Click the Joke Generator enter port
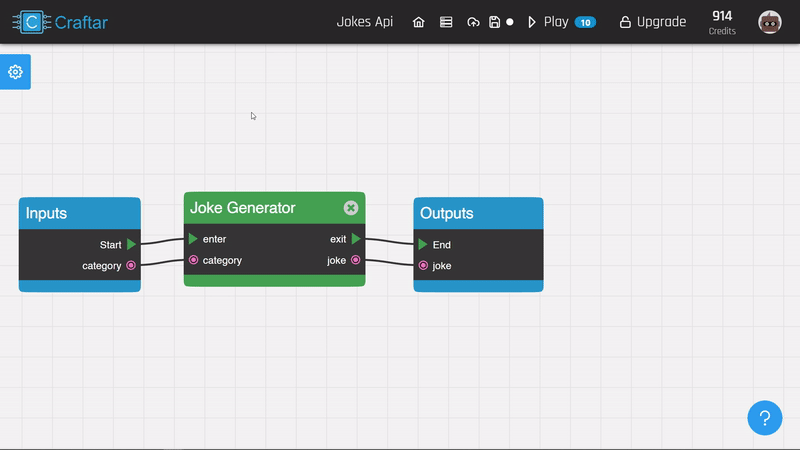Viewport: 800px width, 450px height. point(193,239)
